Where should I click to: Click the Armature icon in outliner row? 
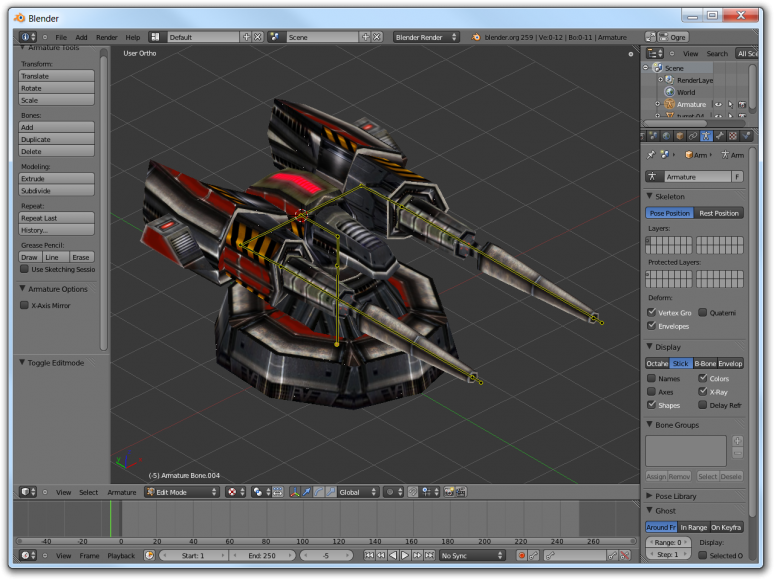[x=670, y=104]
